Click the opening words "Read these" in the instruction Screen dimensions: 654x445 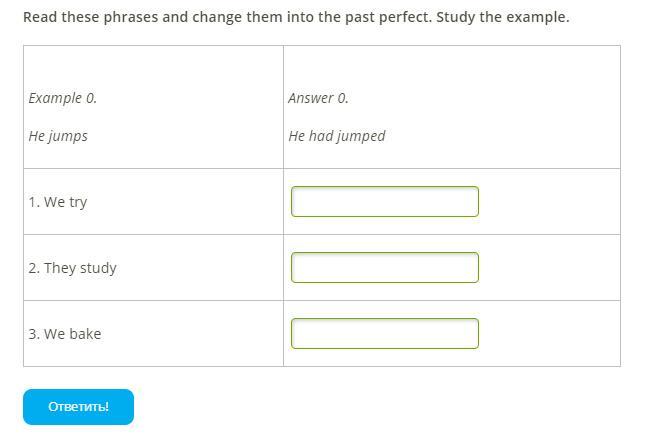60,17
